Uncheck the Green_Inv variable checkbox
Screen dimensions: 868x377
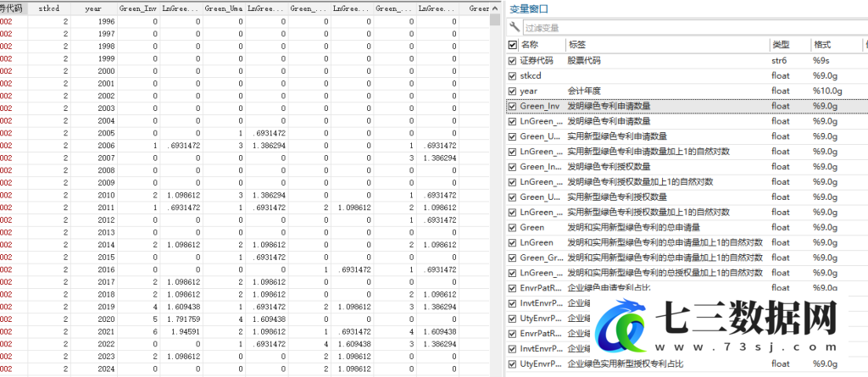512,106
